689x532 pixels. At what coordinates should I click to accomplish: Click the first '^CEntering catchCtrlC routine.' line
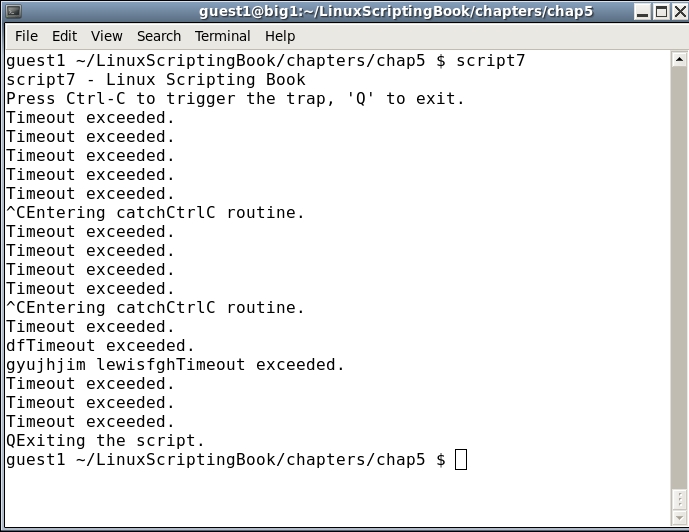coord(155,213)
